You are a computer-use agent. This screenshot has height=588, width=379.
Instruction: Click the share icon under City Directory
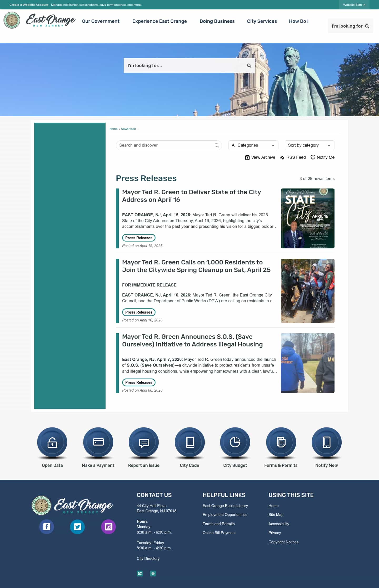coord(140,573)
